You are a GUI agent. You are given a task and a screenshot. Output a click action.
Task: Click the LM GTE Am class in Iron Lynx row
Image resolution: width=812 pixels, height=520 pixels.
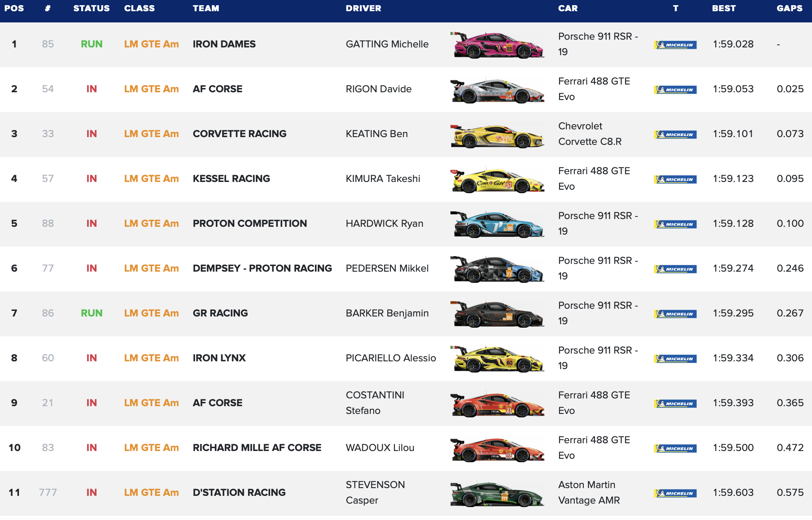click(151, 358)
